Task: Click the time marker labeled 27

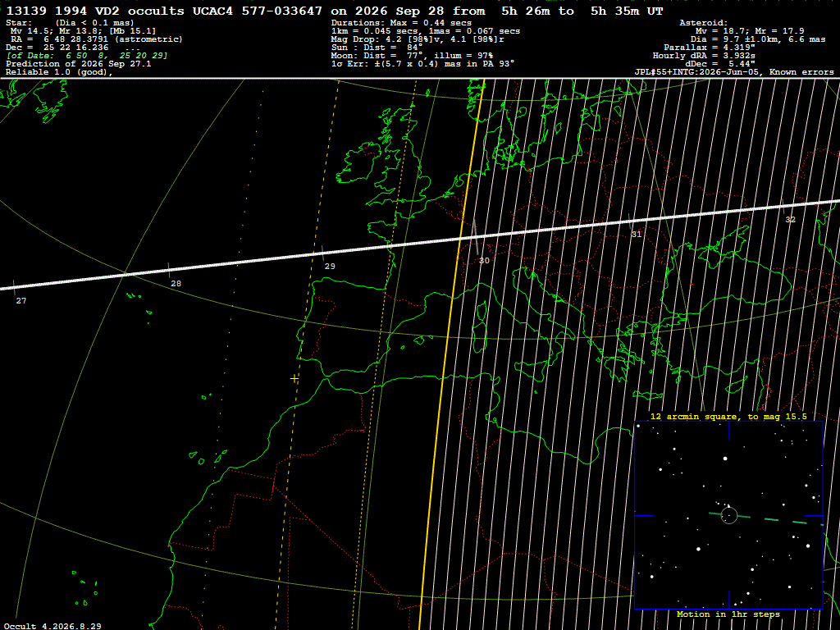Action: tap(21, 300)
